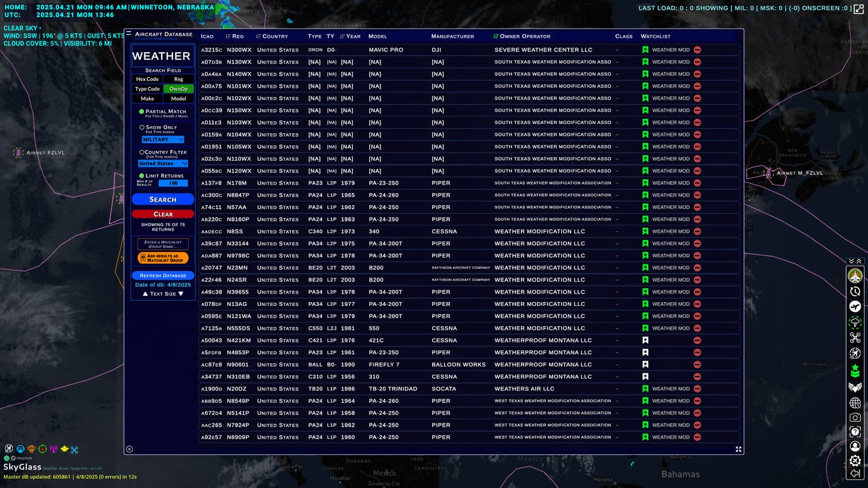Open the winged heart icon in right sidebar
This screenshot has width=868, height=488.
click(x=855, y=386)
